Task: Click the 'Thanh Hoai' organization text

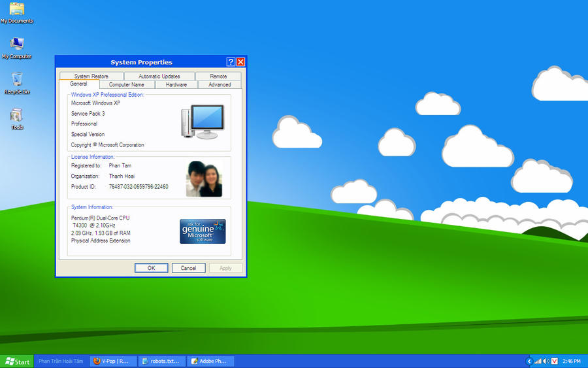Action: (122, 176)
